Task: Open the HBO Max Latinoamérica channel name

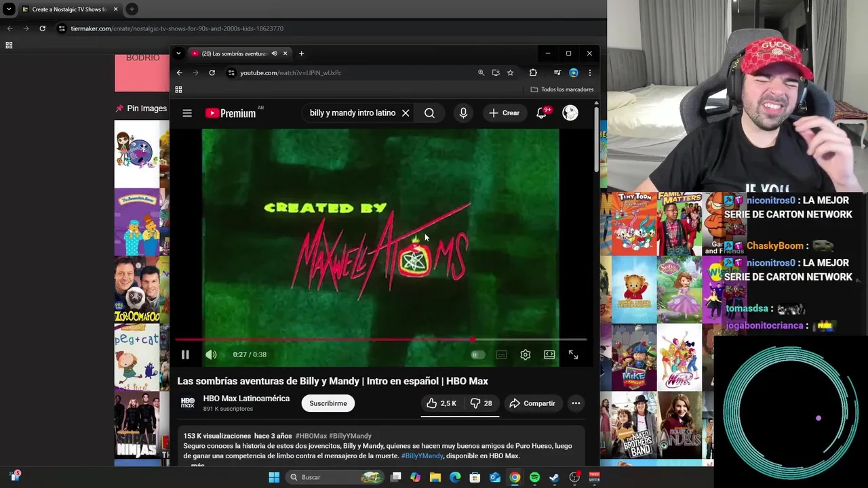Action: (246, 399)
